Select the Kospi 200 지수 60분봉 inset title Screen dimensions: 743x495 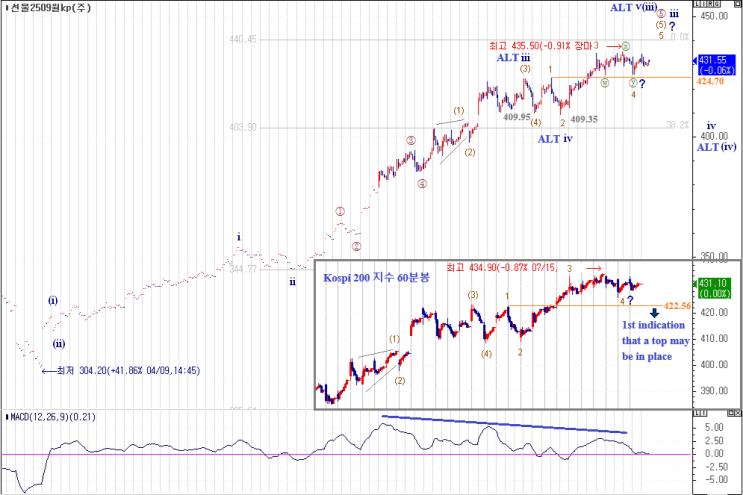point(376,278)
